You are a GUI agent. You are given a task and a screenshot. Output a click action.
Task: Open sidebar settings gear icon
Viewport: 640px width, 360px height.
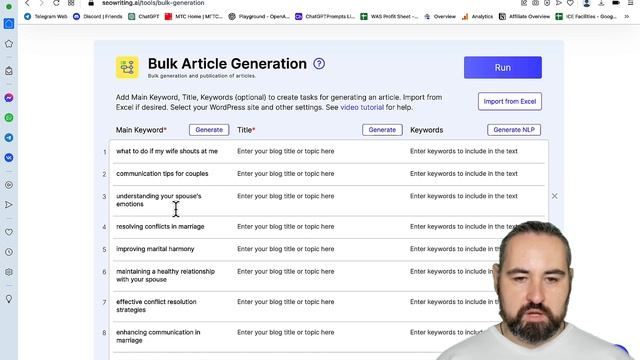[x=9, y=272]
